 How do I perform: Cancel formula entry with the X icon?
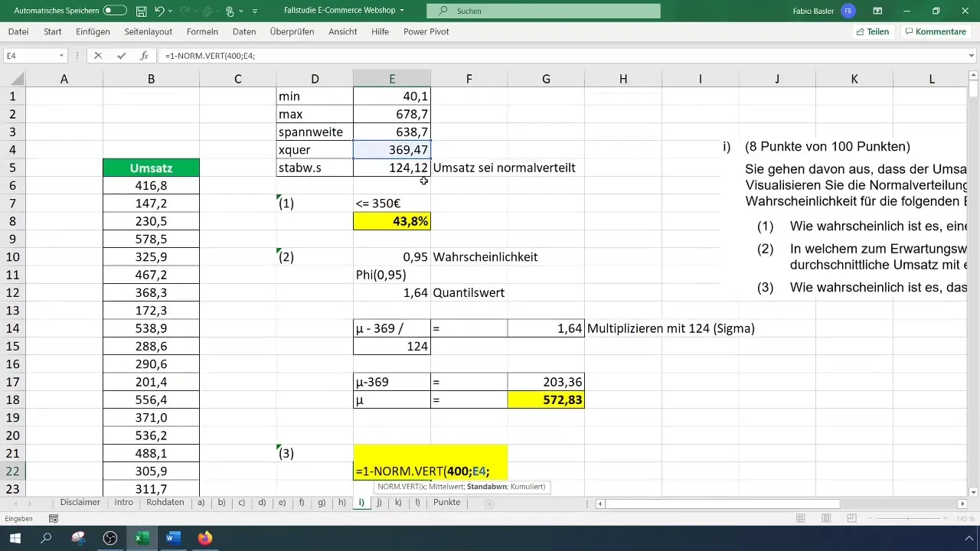coord(98,56)
